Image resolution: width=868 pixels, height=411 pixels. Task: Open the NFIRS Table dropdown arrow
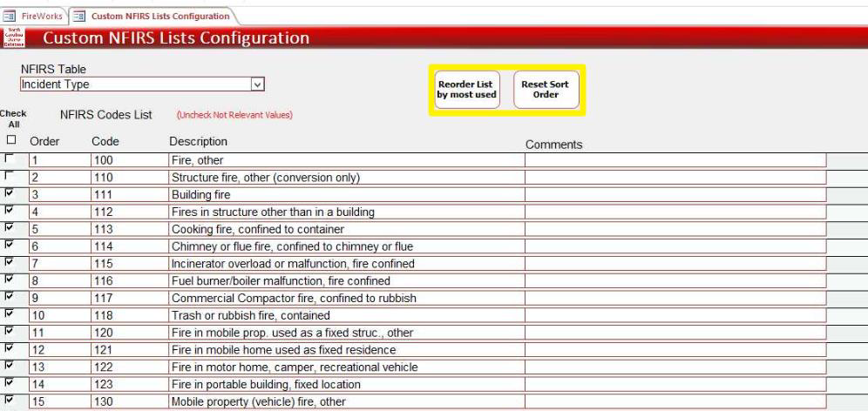(257, 84)
